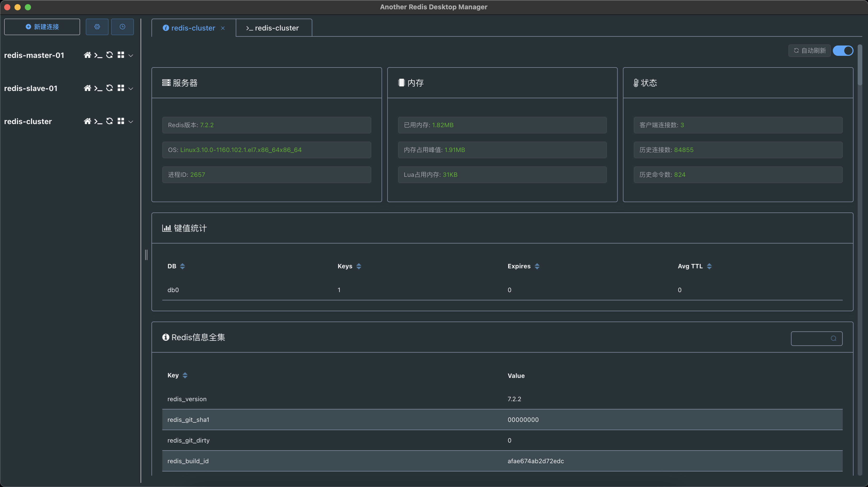Sort Redis info by Key column
868x487 pixels.
[185, 375]
